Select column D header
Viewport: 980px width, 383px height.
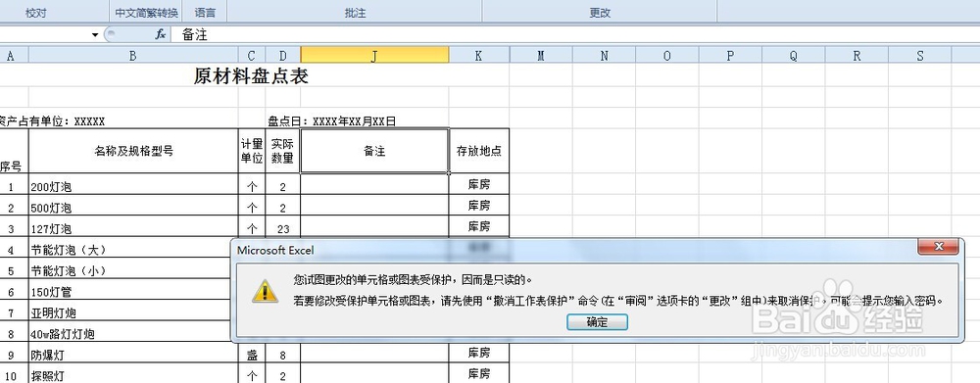(x=283, y=56)
